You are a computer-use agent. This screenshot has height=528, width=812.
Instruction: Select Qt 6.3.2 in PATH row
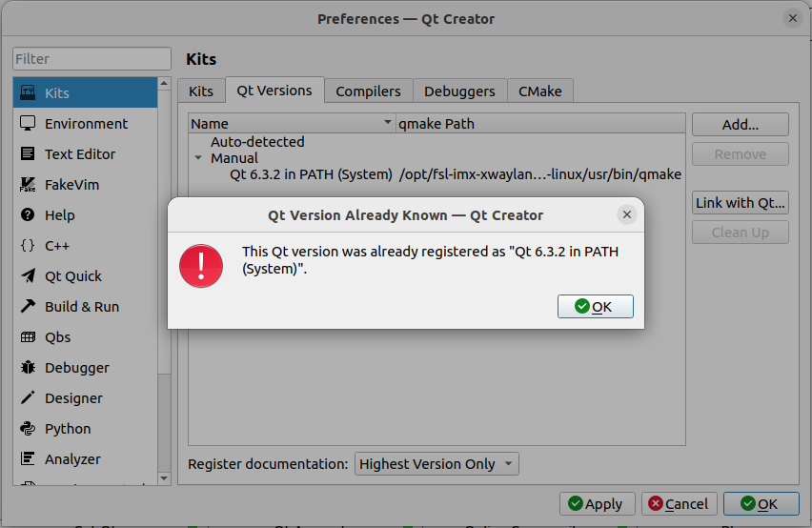click(311, 174)
